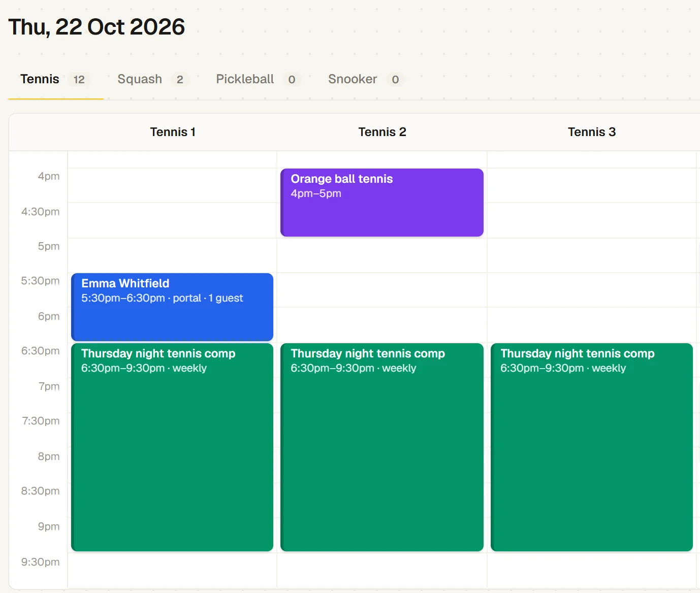Click the 6pm time axis label

pyautogui.click(x=49, y=316)
